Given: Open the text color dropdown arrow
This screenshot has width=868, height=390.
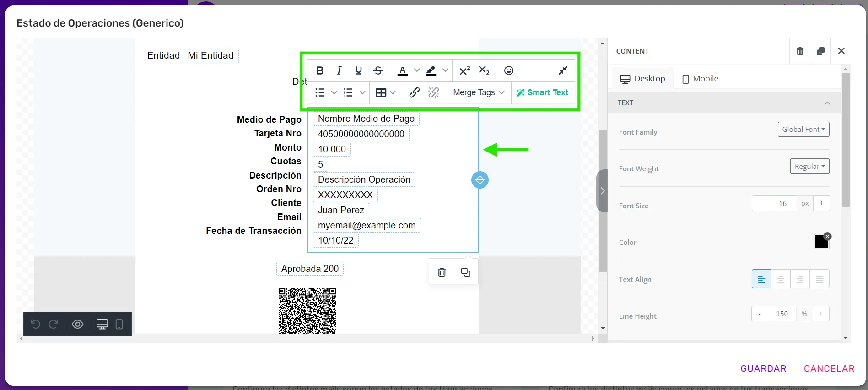Looking at the screenshot, I should click(x=417, y=70).
